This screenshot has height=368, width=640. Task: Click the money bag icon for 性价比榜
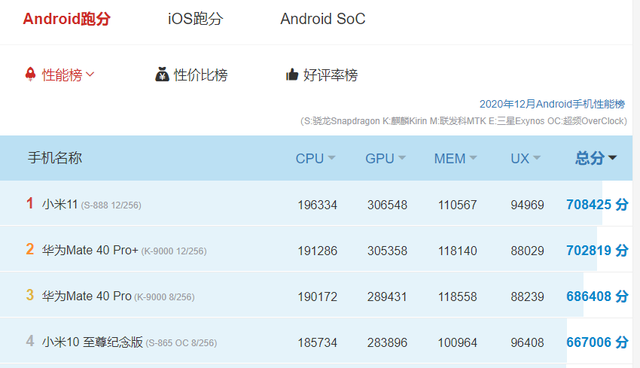pyautogui.click(x=162, y=74)
